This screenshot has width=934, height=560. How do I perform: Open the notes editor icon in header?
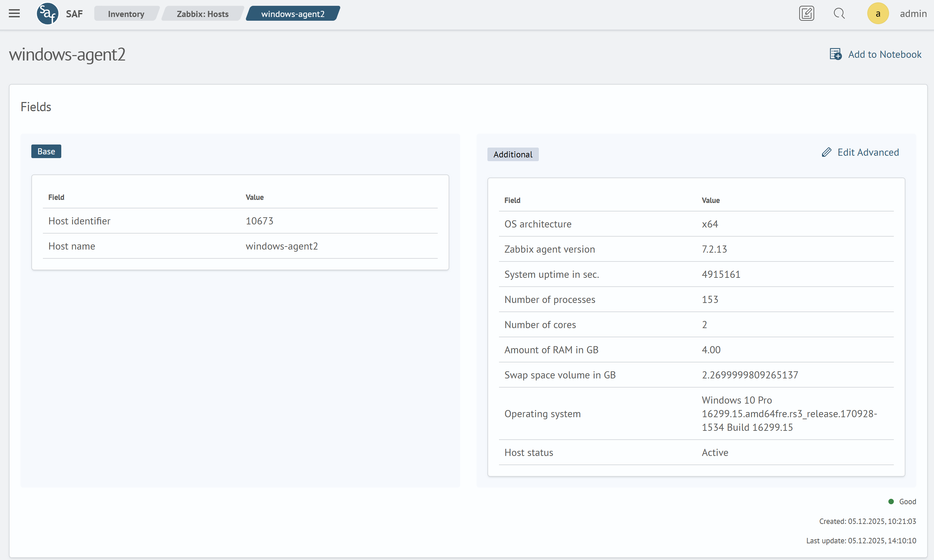tap(806, 14)
